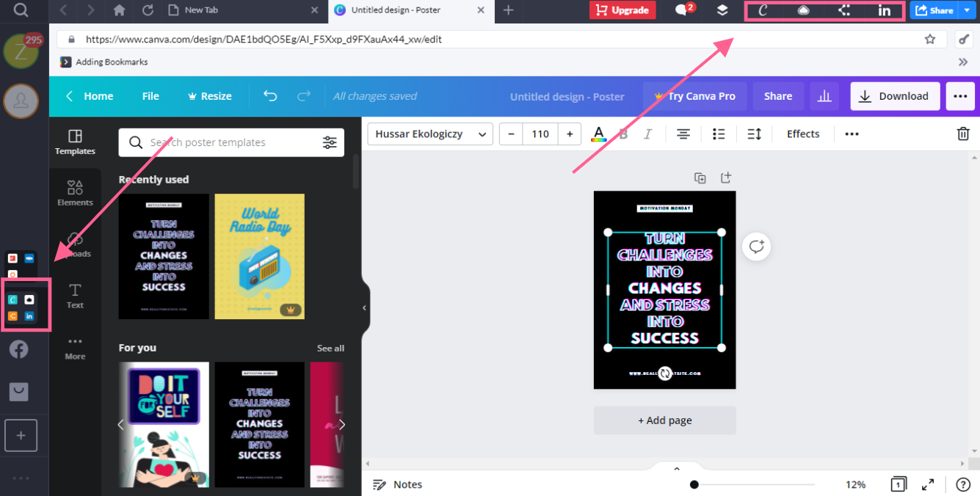Open the line spacing options
This screenshot has height=496, width=980.
[754, 134]
